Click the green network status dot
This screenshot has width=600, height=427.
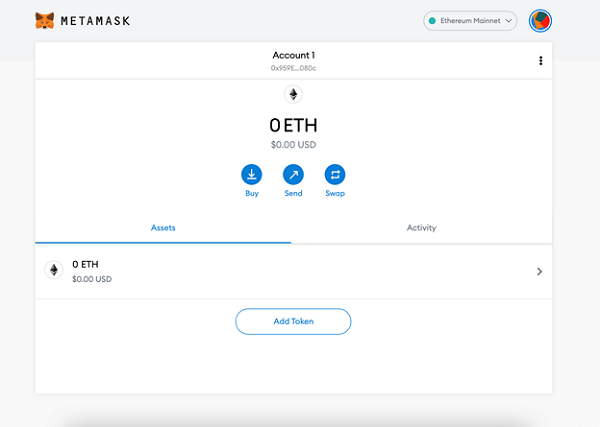point(432,21)
